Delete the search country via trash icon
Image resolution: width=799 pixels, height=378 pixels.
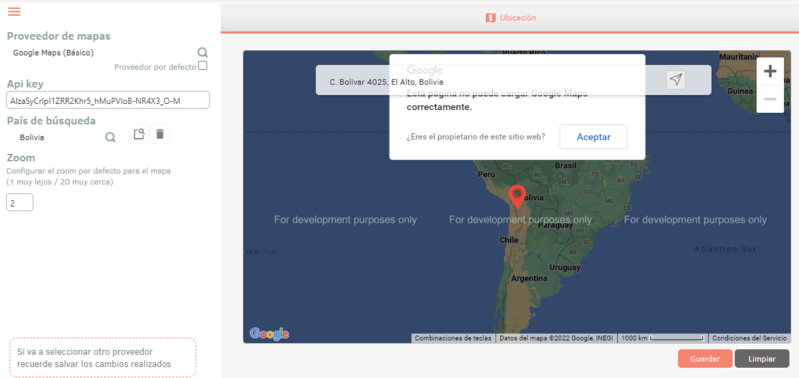click(x=160, y=134)
